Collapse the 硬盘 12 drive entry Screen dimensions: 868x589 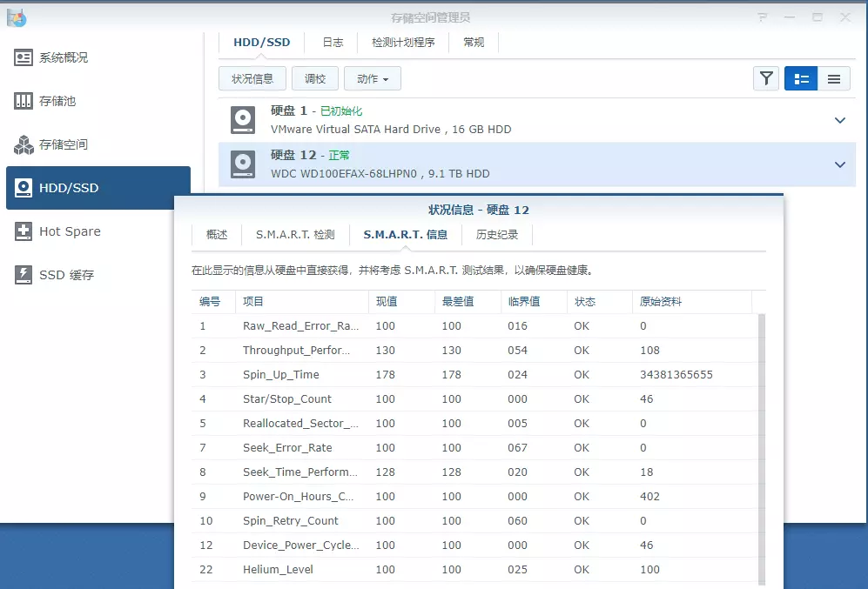(x=839, y=163)
